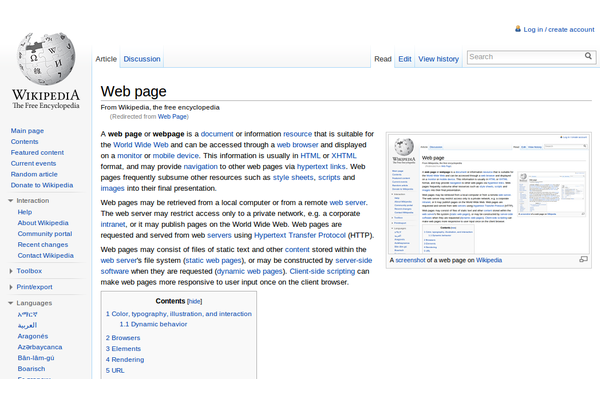600x400 pixels.
Task: Follow the intranet link
Action: click(113, 224)
